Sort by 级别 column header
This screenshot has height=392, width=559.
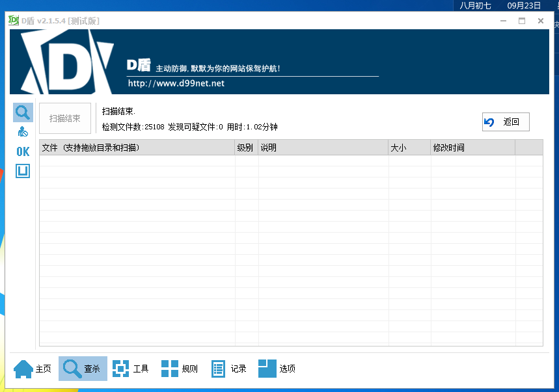pyautogui.click(x=247, y=148)
